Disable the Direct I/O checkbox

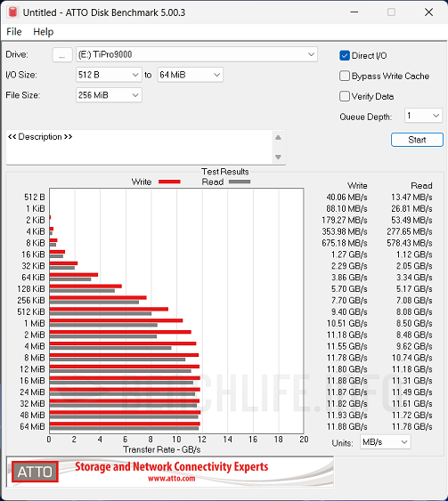345,55
